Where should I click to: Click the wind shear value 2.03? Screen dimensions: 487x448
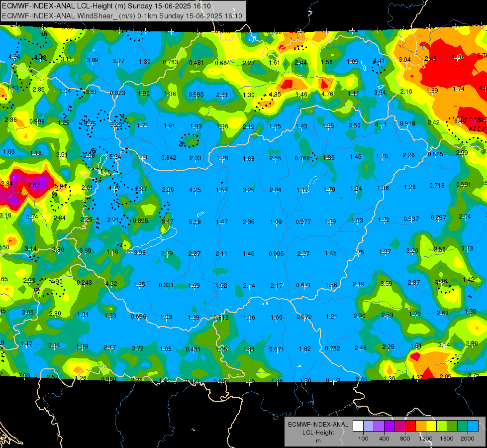pos(195,158)
